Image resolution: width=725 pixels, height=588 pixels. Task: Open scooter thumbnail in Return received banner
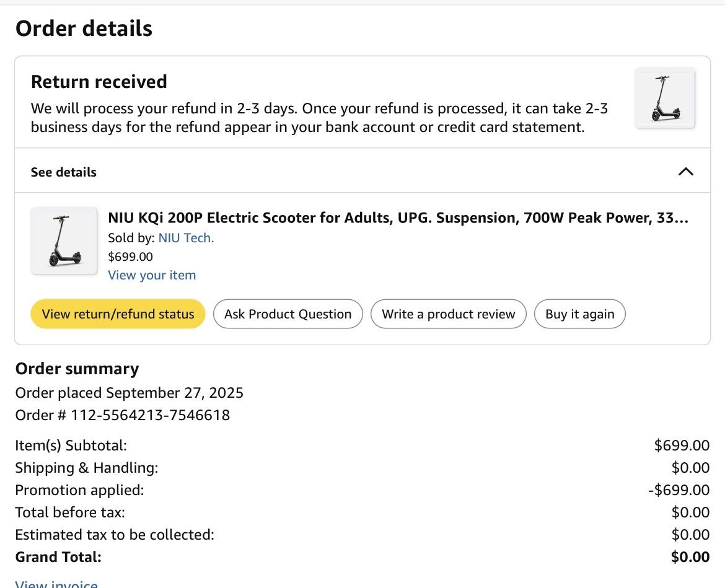pyautogui.click(x=665, y=99)
